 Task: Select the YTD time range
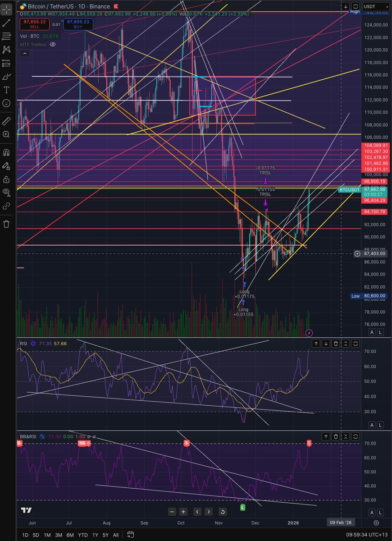click(83, 535)
